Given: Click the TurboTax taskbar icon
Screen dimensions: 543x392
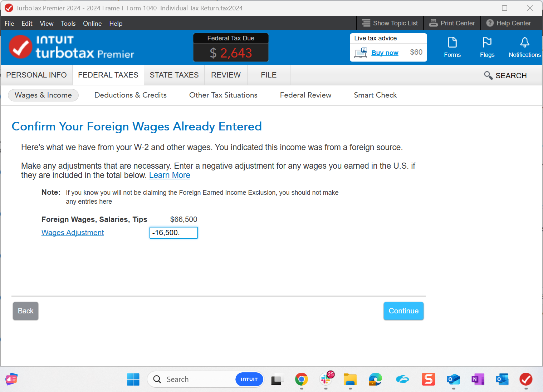Looking at the screenshot, I should click(x=526, y=379).
